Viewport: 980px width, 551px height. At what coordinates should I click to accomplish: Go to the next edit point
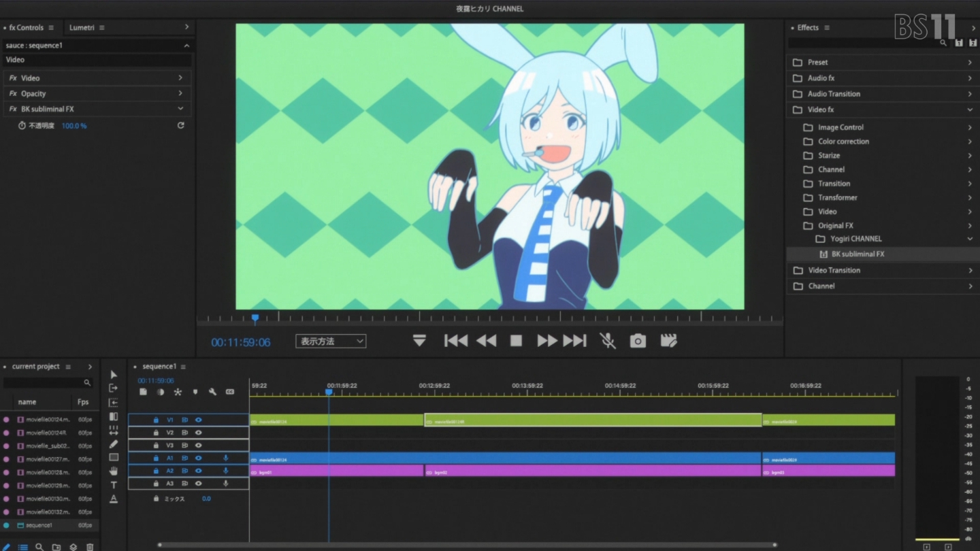574,341
